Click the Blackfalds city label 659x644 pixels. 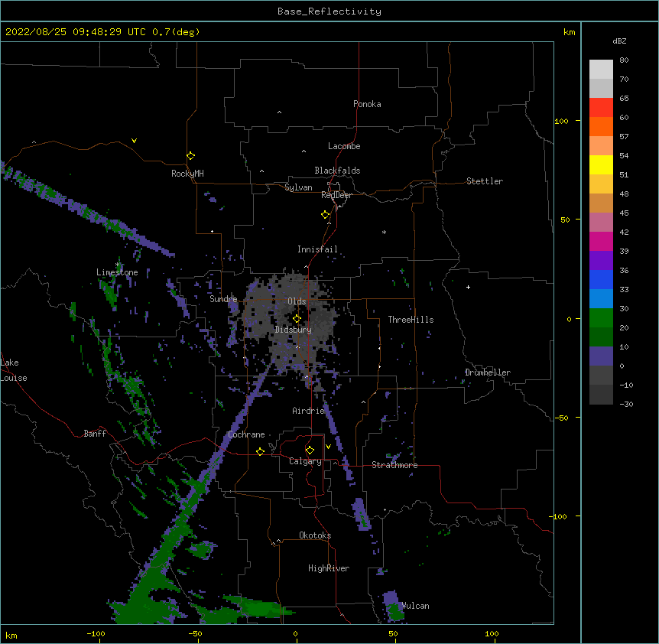tap(337, 171)
